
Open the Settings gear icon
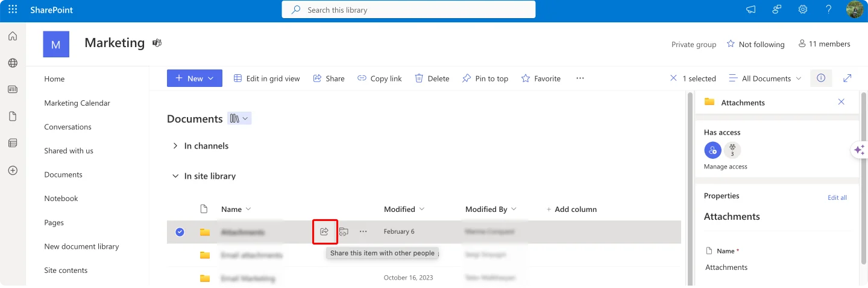click(803, 10)
